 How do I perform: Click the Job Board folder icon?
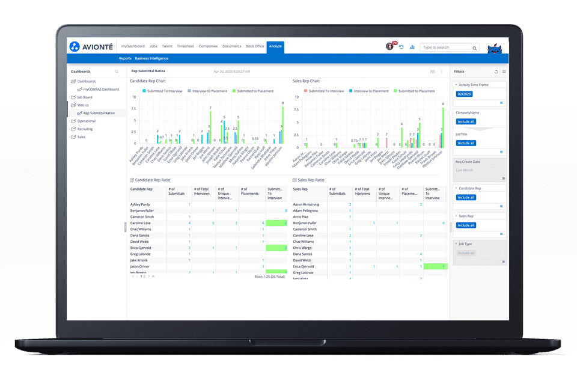coord(73,97)
